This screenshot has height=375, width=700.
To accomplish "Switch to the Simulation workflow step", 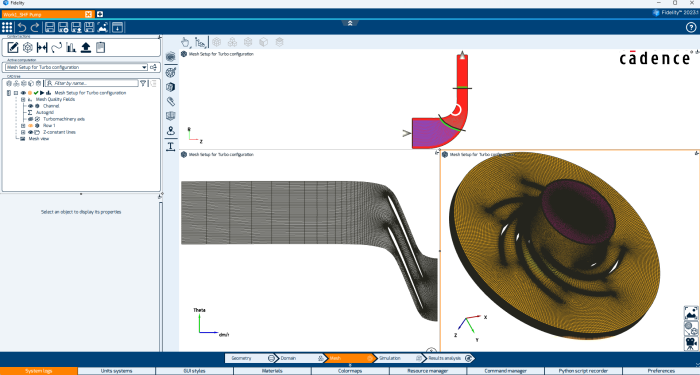I will click(399, 358).
